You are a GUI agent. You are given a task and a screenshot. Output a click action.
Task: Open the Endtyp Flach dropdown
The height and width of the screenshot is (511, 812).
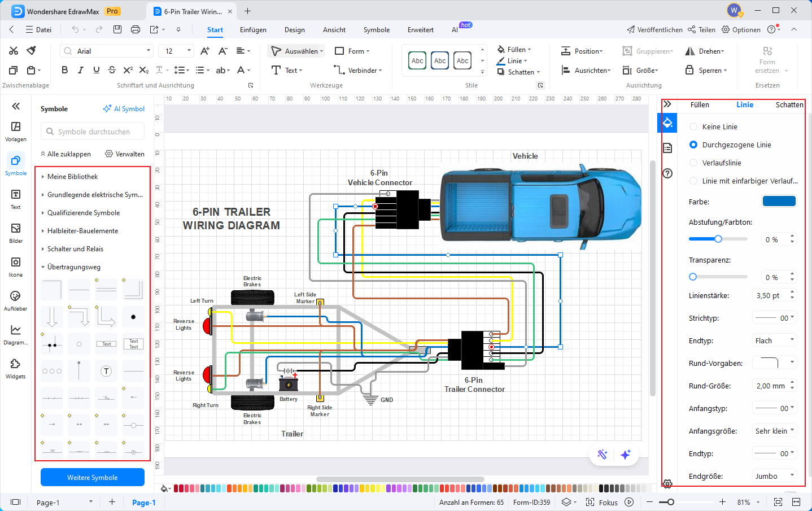(774, 340)
